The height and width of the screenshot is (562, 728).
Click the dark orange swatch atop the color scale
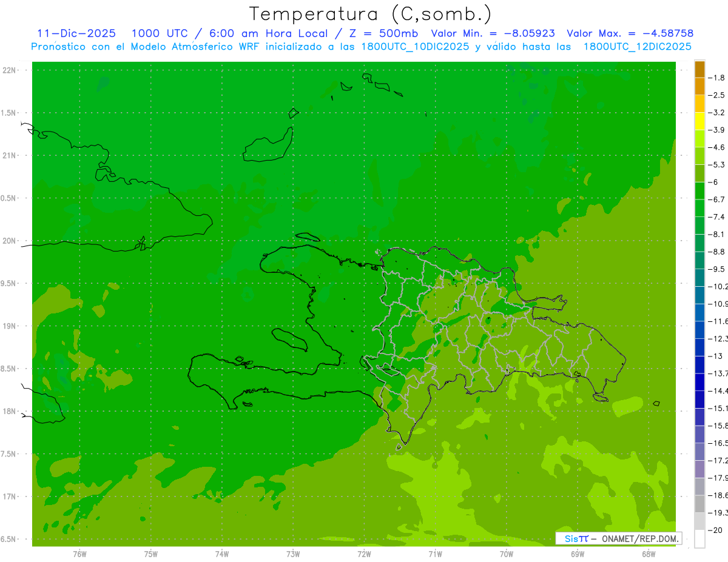click(x=699, y=69)
